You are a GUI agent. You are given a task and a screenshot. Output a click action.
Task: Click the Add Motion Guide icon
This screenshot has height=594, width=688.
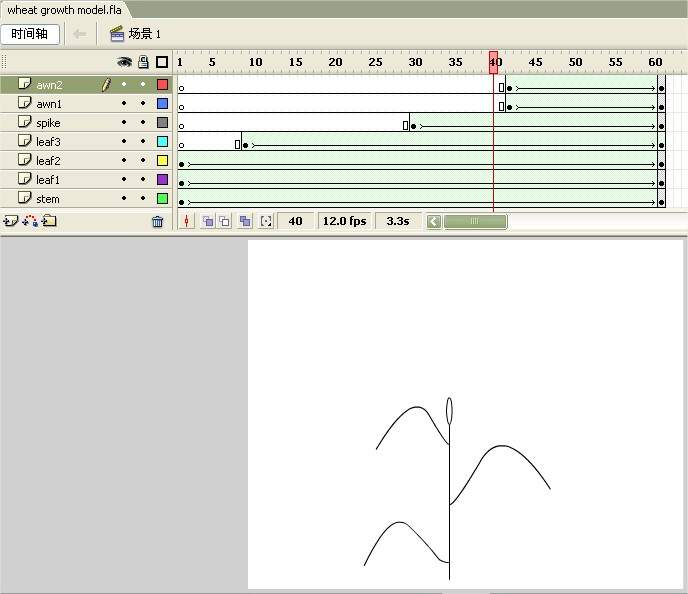(30, 221)
